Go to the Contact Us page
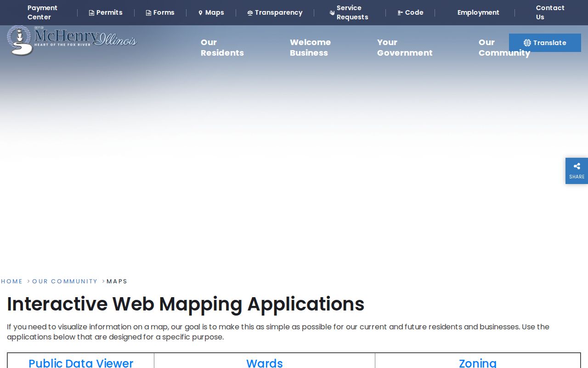588x368 pixels. click(550, 12)
